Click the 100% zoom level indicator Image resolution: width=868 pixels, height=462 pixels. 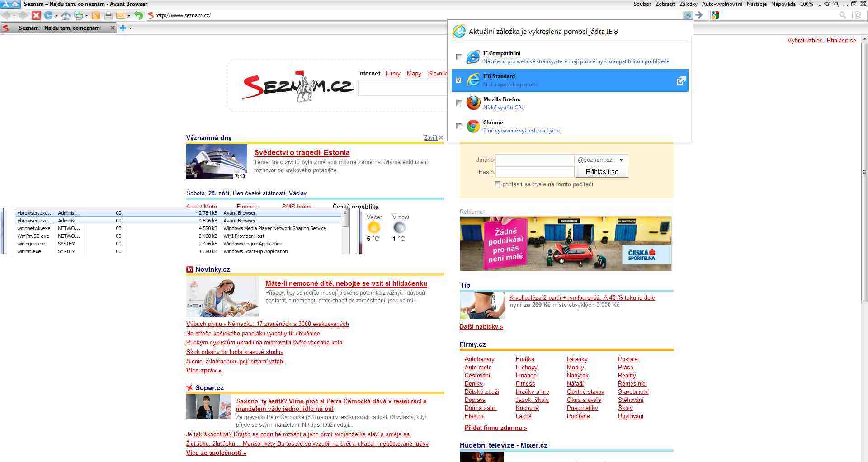pyautogui.click(x=807, y=4)
